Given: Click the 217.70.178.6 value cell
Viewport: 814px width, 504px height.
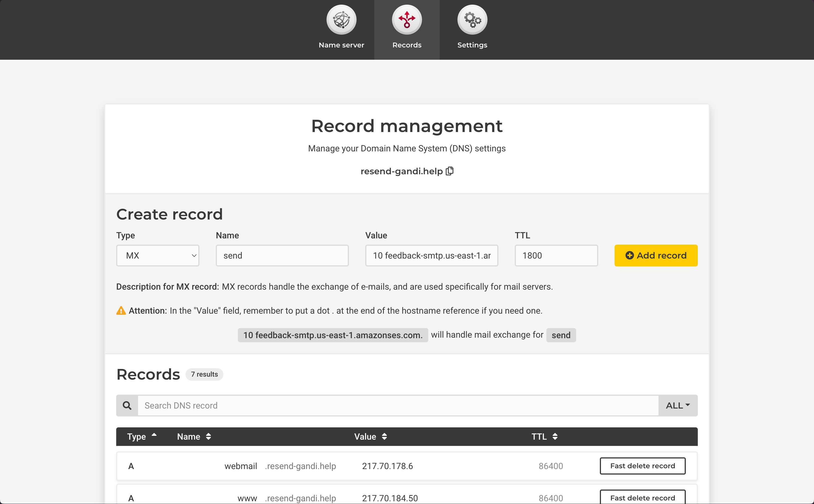Looking at the screenshot, I should [x=387, y=466].
